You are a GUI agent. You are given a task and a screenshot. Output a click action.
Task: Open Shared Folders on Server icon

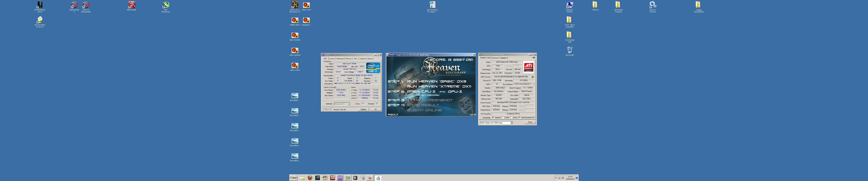(40, 22)
